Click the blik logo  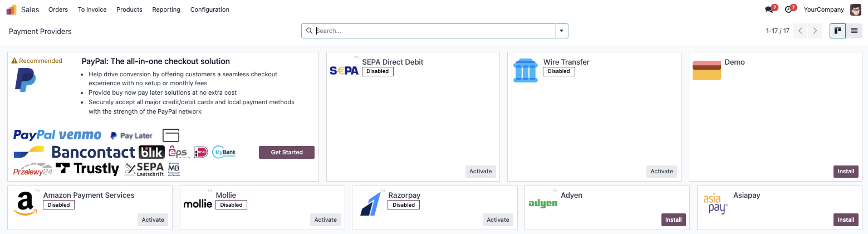pos(151,152)
